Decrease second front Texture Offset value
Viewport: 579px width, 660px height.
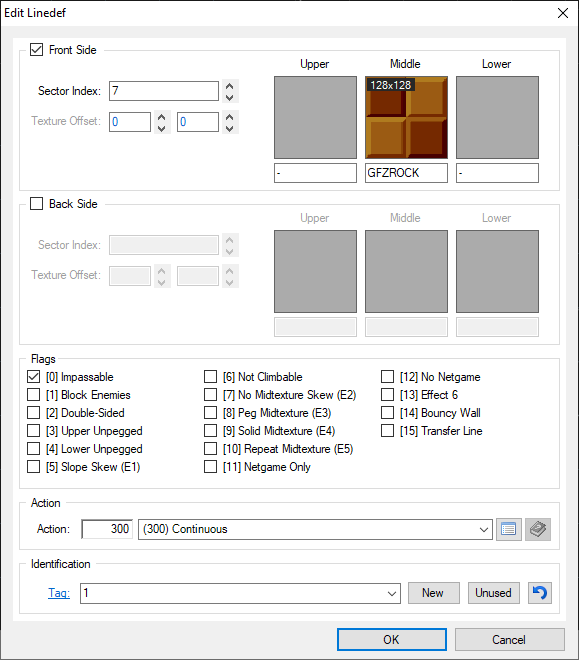[x=229, y=128]
